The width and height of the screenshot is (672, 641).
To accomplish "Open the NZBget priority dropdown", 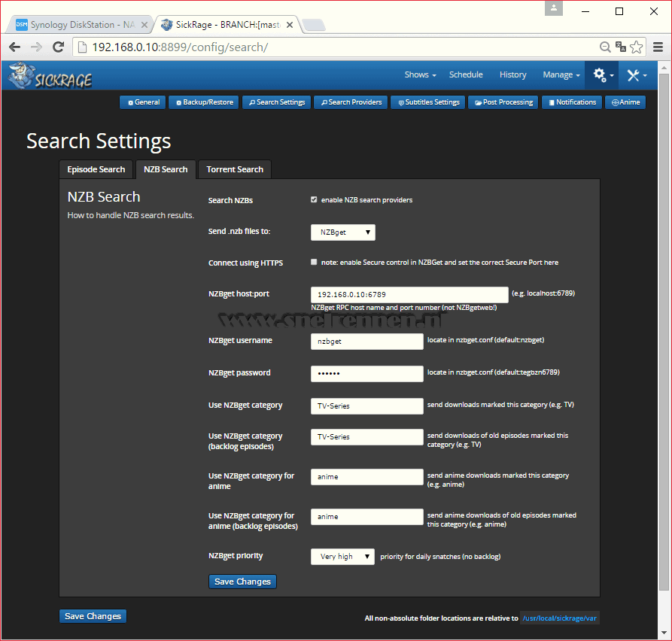I will click(x=342, y=557).
